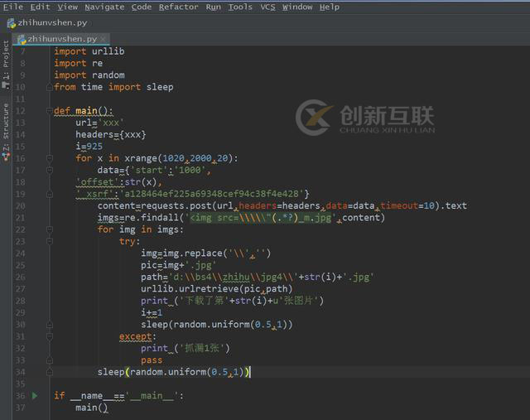
Task: Click the 'main()' call on line 37
Action: (92, 408)
